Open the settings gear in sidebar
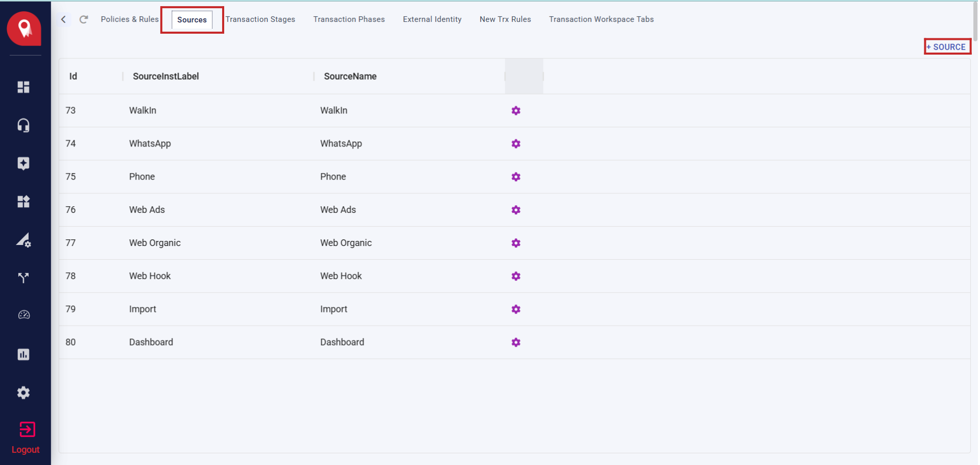The height and width of the screenshot is (465, 980). 23,393
